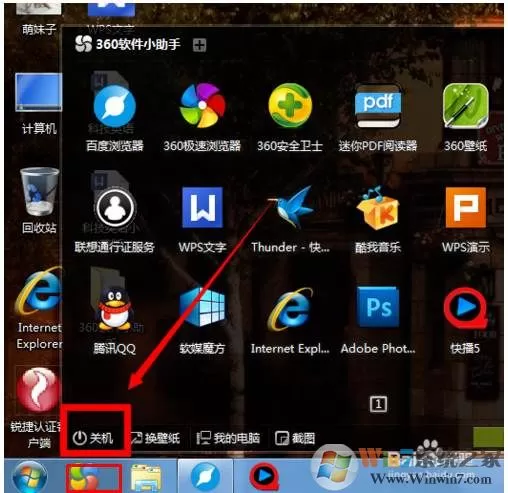Click the 关机 shutdown button
This screenshot has height=493, width=508.
coord(93,438)
